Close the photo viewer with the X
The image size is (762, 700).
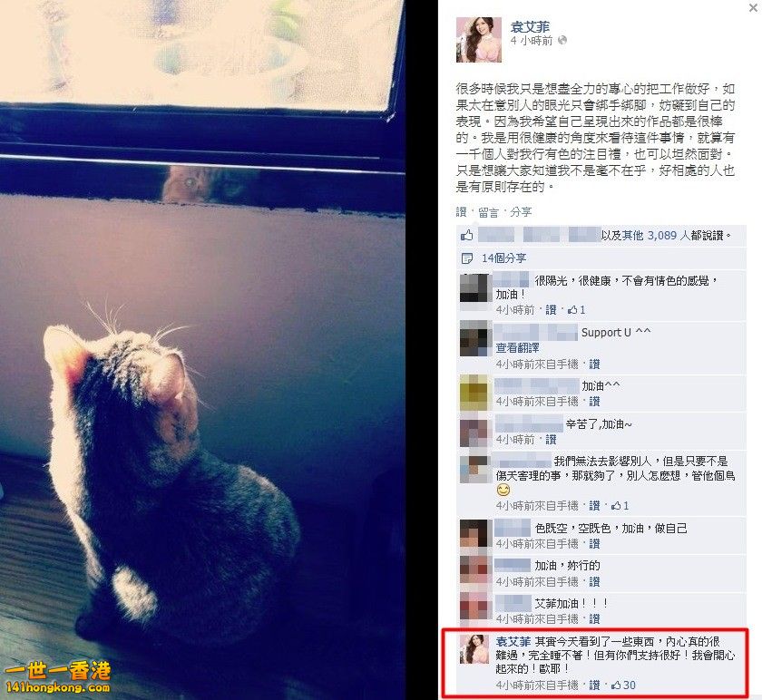(753, 7)
